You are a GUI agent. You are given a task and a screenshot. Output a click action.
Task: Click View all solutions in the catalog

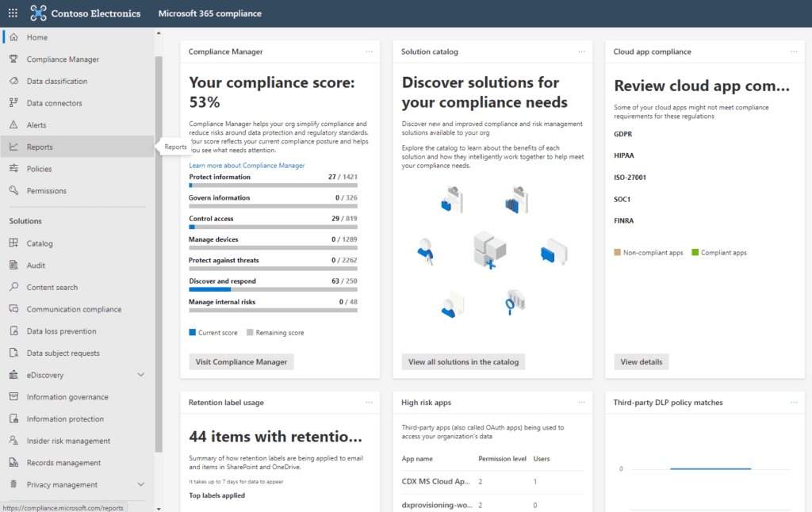(x=463, y=362)
